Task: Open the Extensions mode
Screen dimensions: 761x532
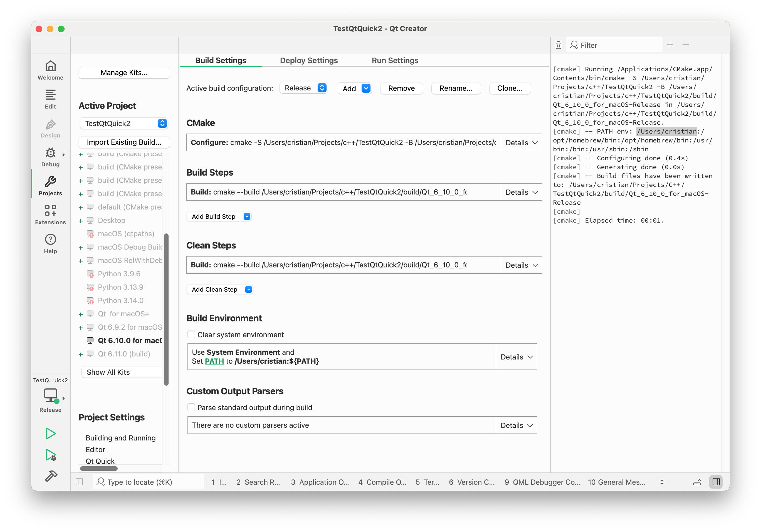Action: [x=50, y=215]
